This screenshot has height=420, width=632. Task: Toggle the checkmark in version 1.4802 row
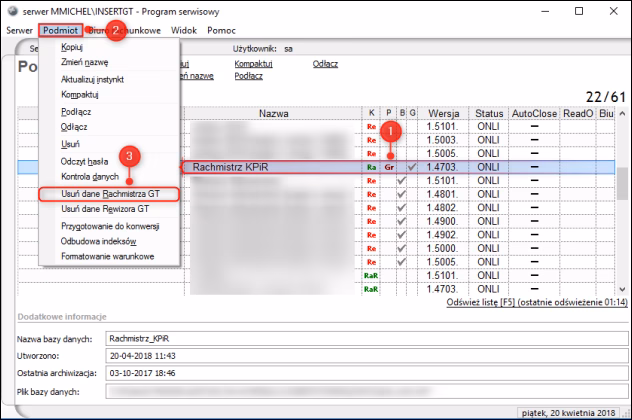click(x=402, y=208)
